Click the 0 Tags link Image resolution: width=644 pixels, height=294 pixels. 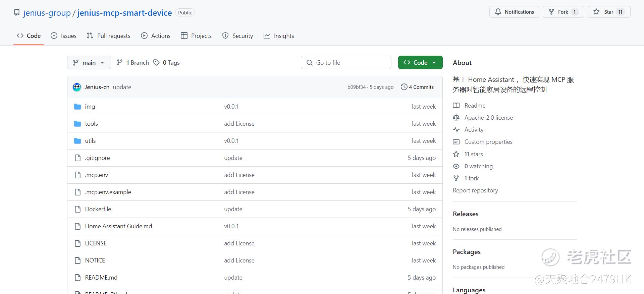167,62
